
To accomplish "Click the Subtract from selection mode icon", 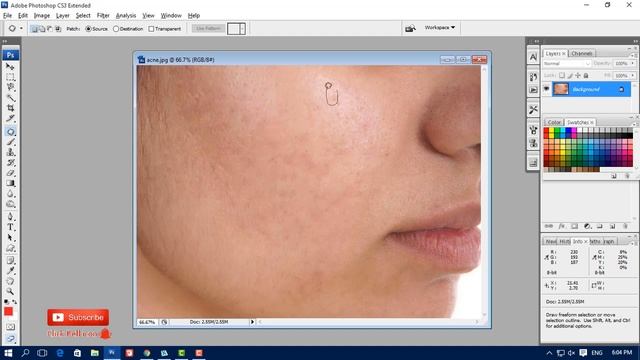I will pos(50,29).
